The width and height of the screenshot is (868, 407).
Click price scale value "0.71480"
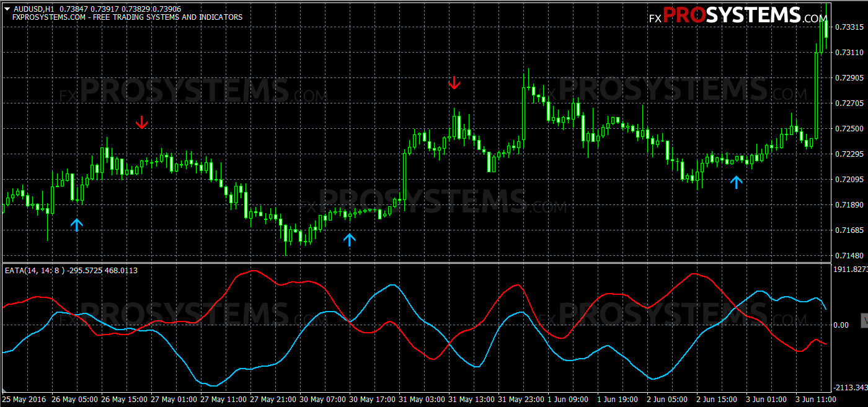pos(849,256)
